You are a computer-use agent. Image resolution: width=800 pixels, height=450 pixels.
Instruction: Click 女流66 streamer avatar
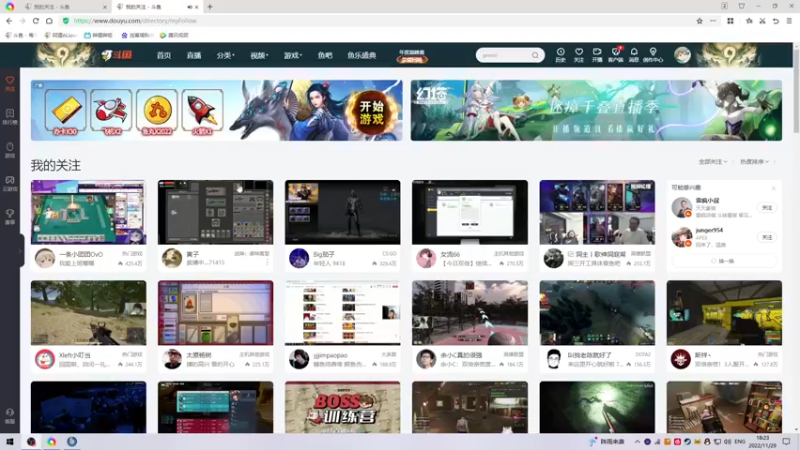[426, 258]
